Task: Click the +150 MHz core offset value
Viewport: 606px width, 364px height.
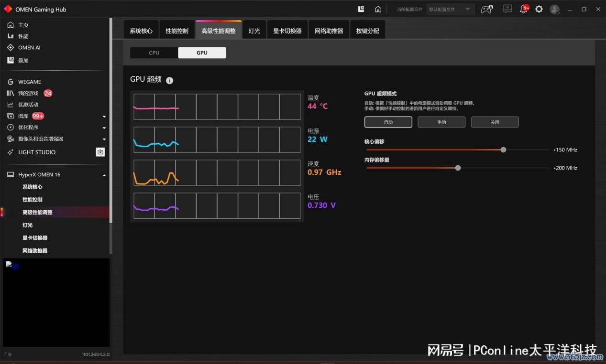Action: (x=565, y=150)
